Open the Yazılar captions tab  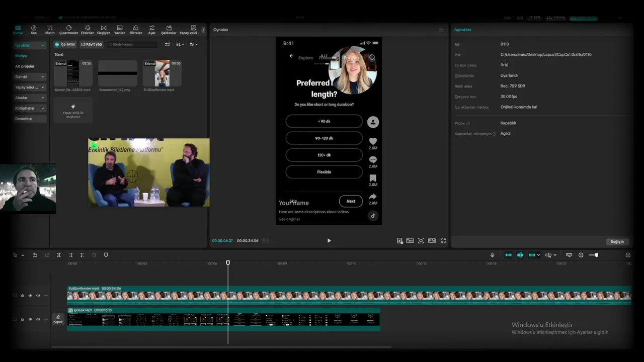(119, 30)
